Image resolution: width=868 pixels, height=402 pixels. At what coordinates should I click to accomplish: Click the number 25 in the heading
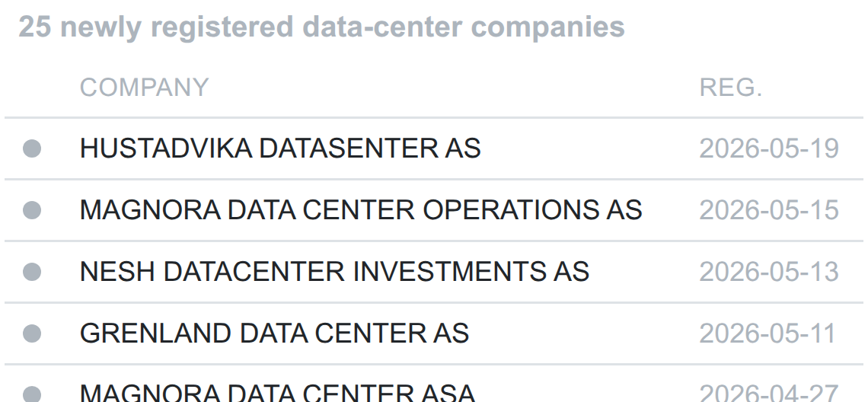(35, 27)
